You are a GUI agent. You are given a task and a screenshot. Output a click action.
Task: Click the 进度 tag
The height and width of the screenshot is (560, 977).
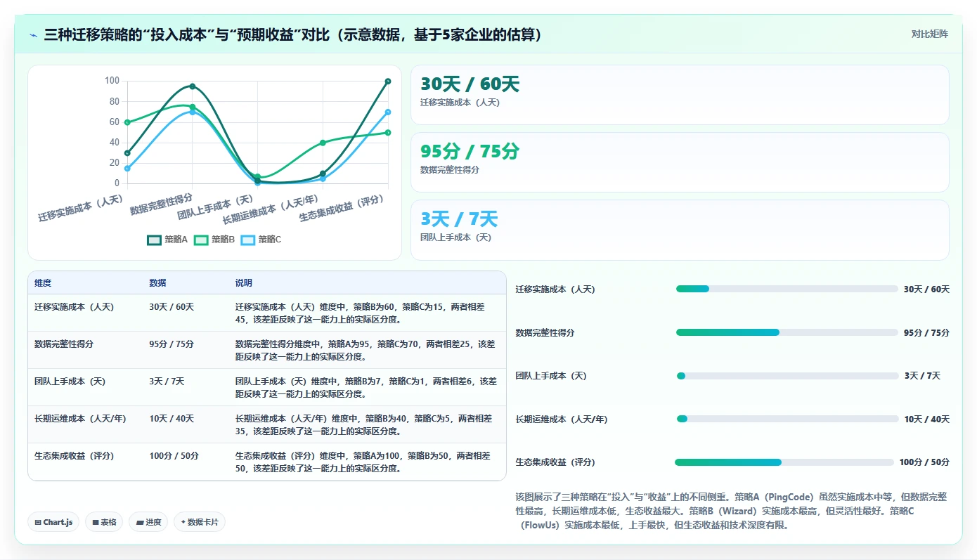(x=148, y=522)
